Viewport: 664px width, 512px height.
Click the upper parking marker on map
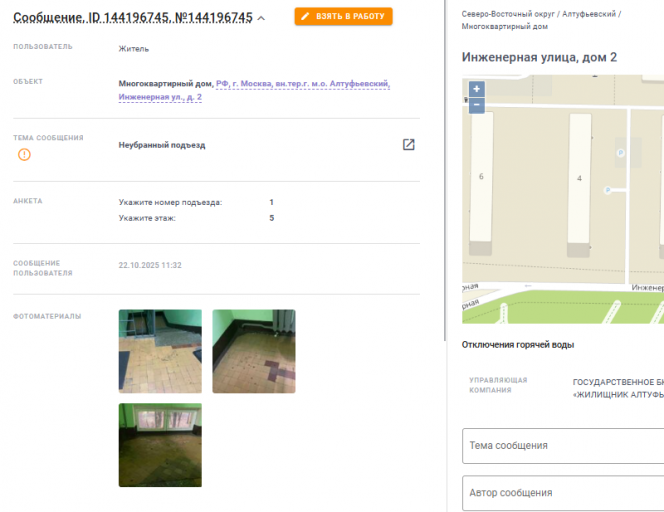click(x=620, y=153)
